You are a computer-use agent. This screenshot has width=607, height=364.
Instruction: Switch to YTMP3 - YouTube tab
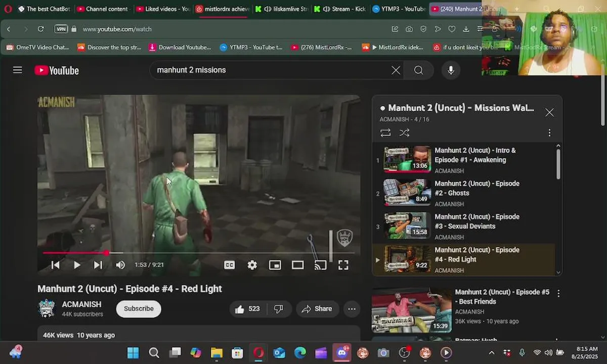(x=399, y=9)
